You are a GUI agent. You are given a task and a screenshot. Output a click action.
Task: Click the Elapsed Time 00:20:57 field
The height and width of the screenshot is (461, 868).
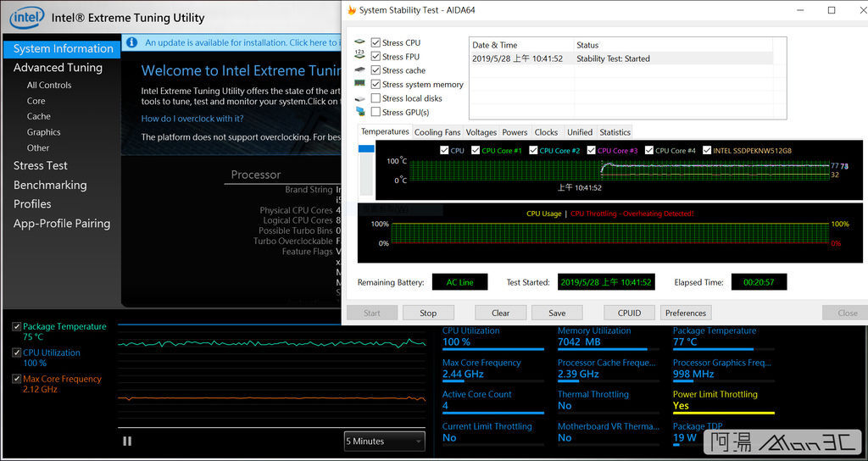759,282
